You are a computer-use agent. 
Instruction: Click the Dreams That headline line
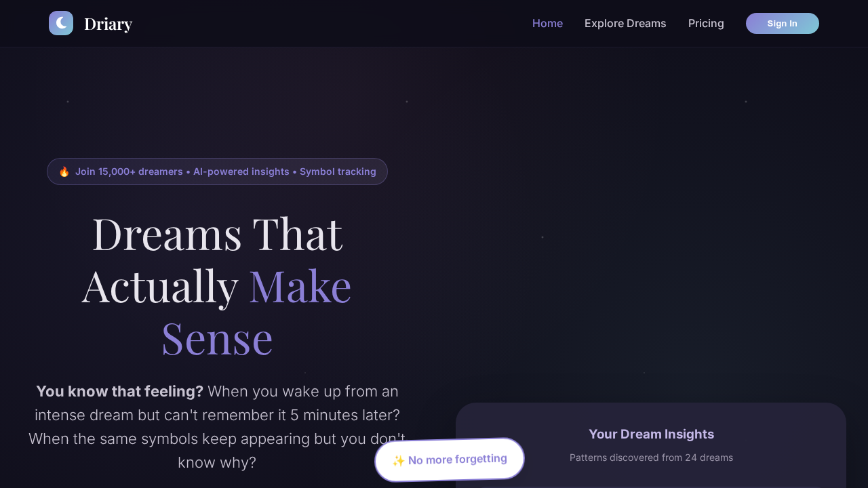coord(217,234)
